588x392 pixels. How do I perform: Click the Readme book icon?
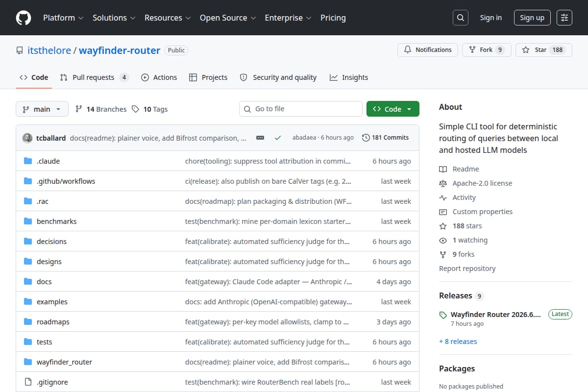(443, 169)
